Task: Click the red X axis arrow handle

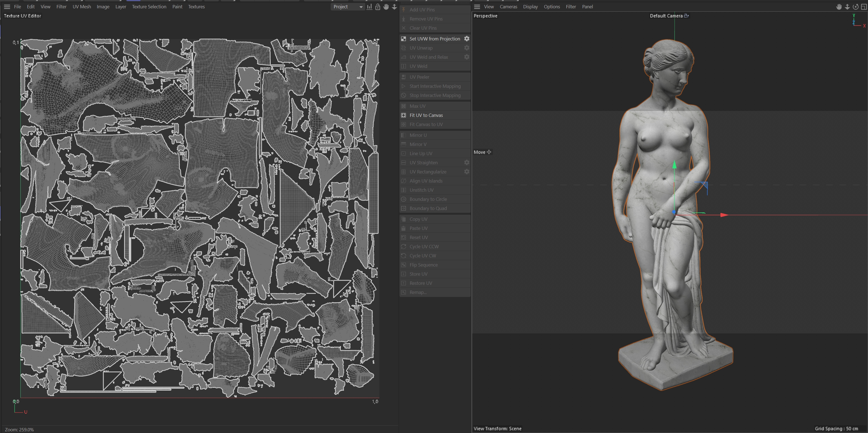Action: point(724,215)
